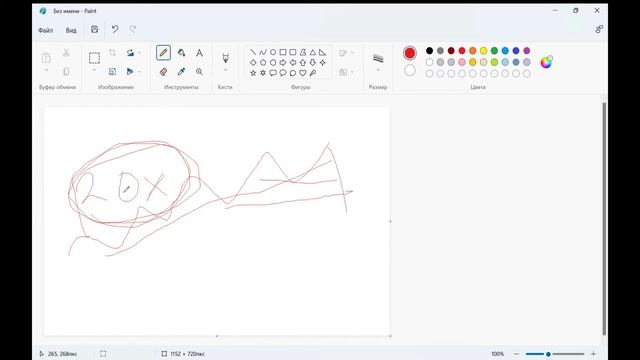
Task: Open the line Size dropdown
Action: tap(378, 70)
